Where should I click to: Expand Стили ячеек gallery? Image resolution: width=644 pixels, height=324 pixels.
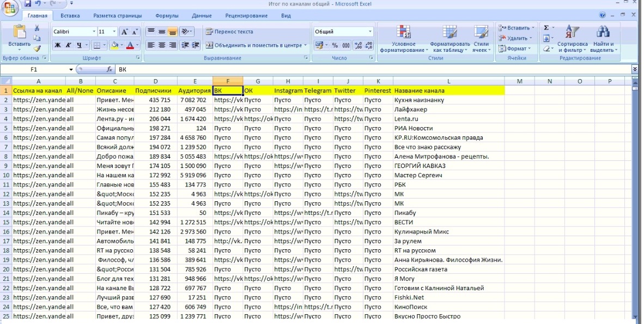click(x=481, y=39)
